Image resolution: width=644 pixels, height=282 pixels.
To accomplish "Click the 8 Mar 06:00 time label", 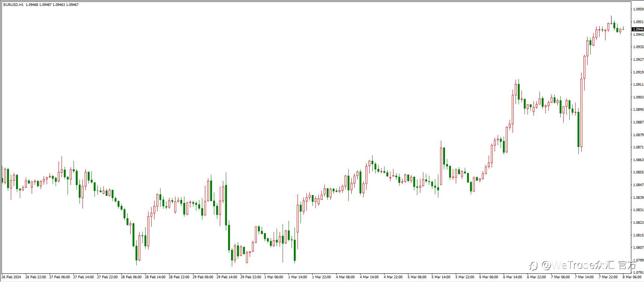I will [x=632, y=277].
